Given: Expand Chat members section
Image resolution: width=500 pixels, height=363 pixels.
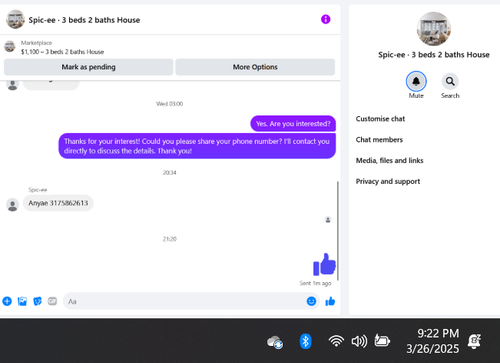Looking at the screenshot, I should click(x=379, y=140).
